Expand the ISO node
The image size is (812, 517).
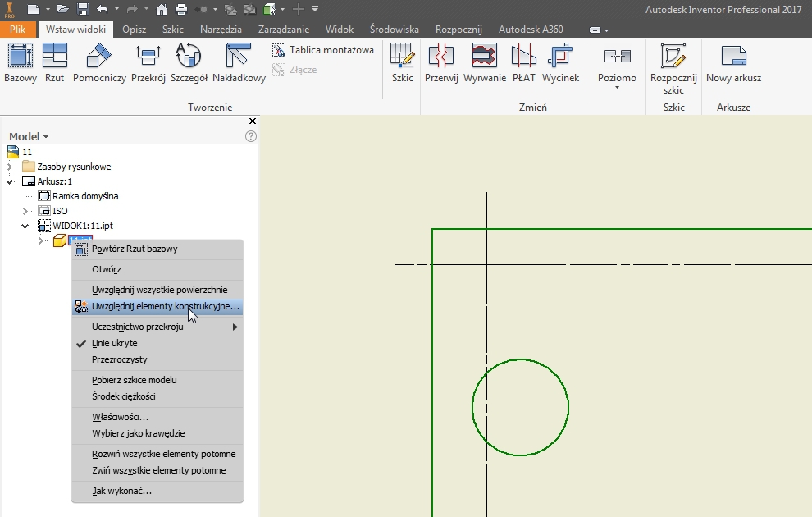[25, 211]
